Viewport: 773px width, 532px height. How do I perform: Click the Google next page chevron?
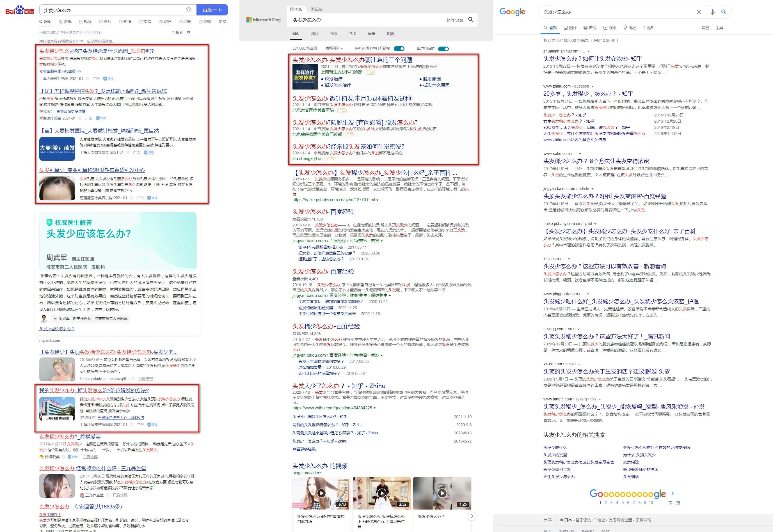point(672,493)
